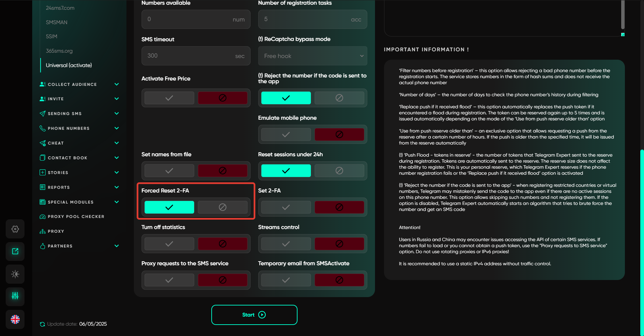This screenshot has width=644, height=336.
Task: Select Universal (activate) service
Action: [69, 65]
